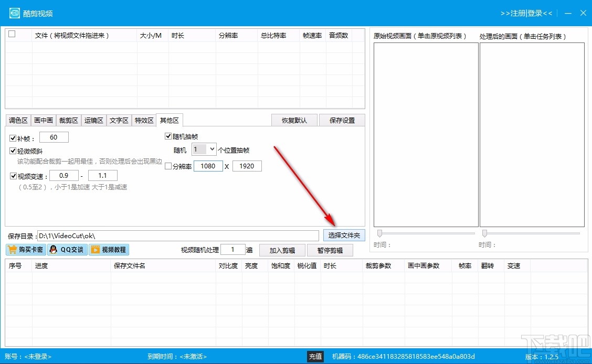Click the 机器码 machine code text
Image resolution: width=592 pixels, height=364 pixels.
pyautogui.click(x=403, y=357)
